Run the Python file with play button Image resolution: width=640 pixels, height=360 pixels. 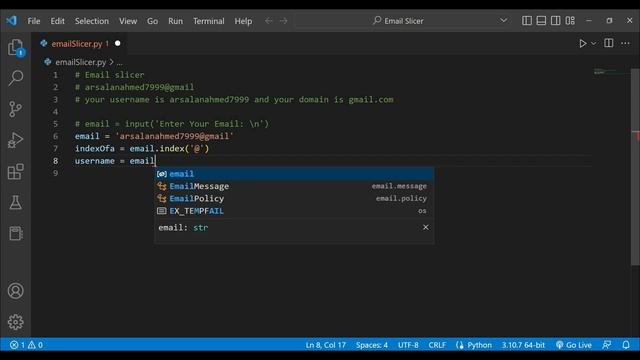coord(582,43)
